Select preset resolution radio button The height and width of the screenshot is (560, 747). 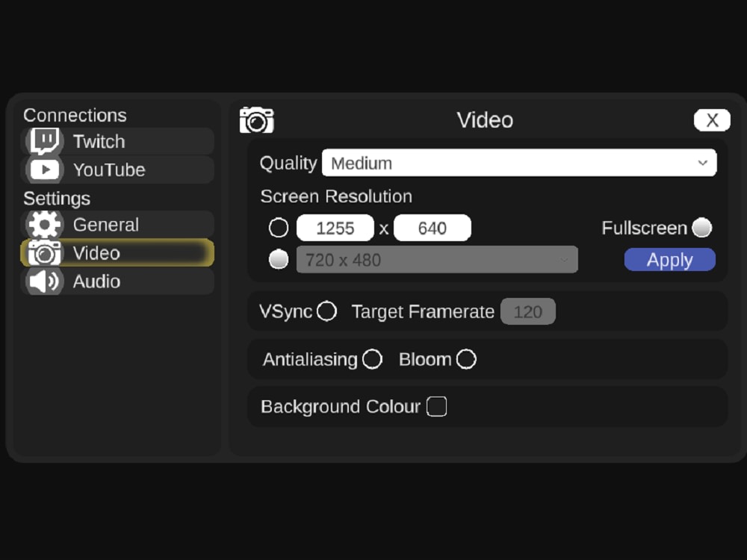tap(279, 260)
